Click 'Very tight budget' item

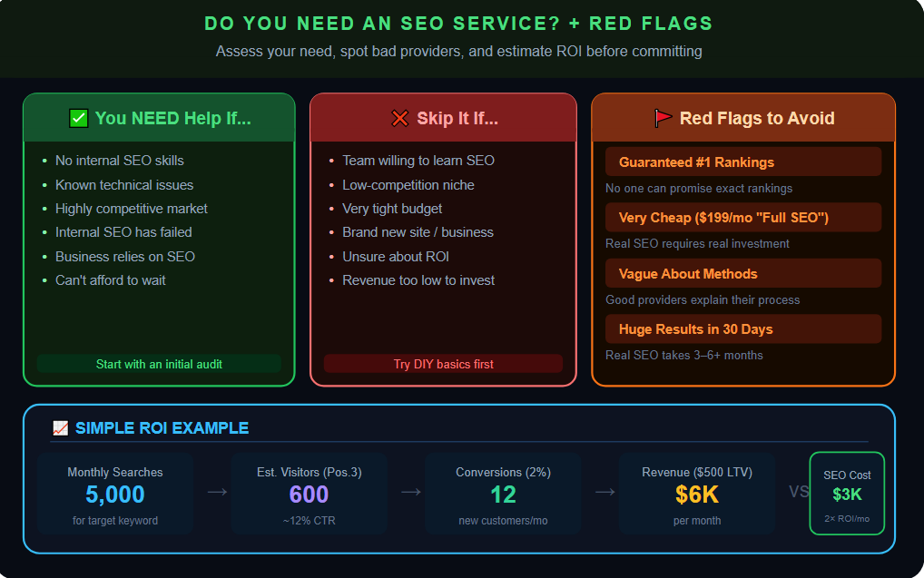392,209
